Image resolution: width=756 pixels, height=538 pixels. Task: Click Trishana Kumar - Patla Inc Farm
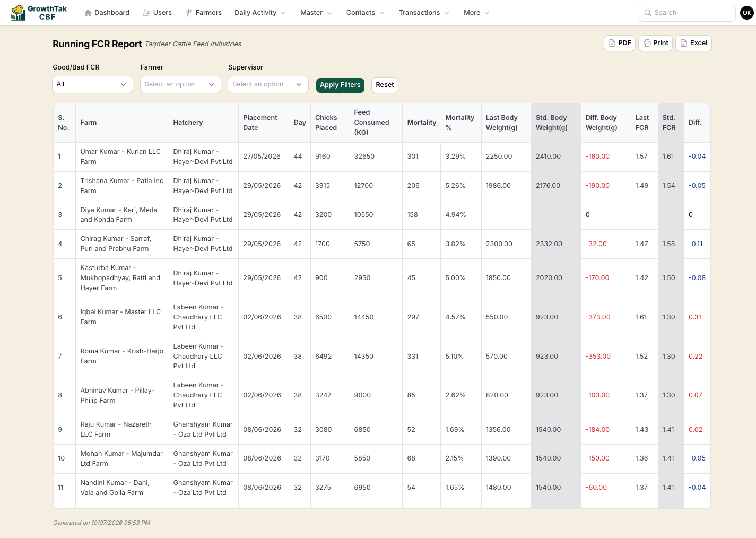pyautogui.click(x=122, y=186)
